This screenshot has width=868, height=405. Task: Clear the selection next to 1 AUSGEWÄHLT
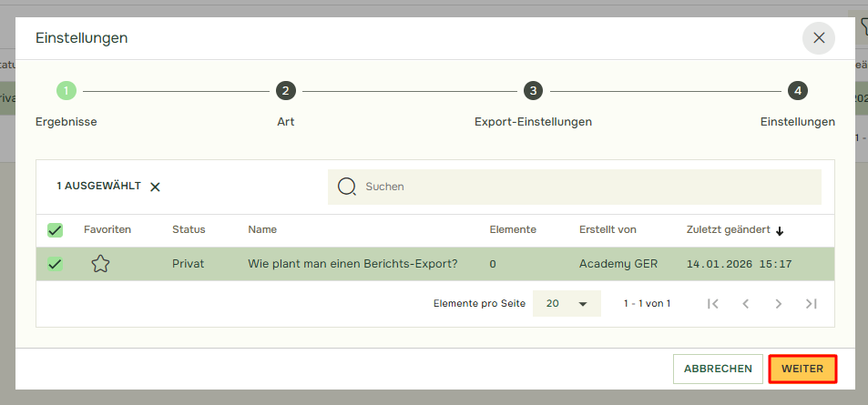155,187
